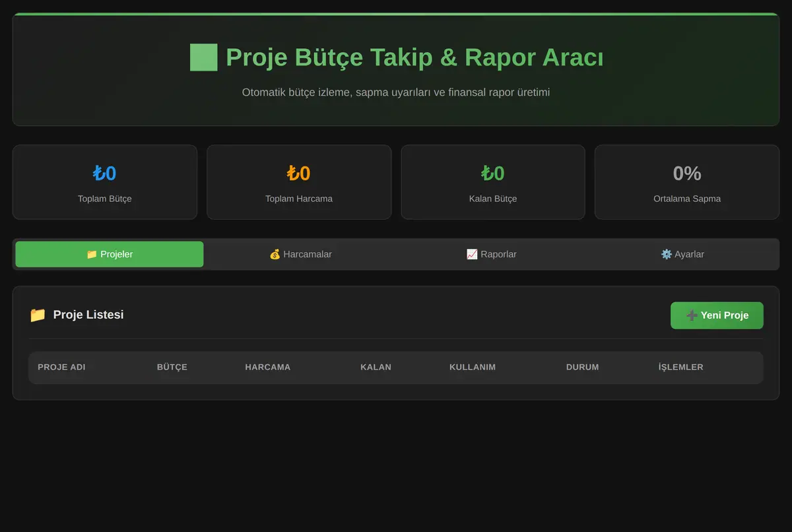Click the KALAN column header
The image size is (792, 532).
tap(376, 367)
